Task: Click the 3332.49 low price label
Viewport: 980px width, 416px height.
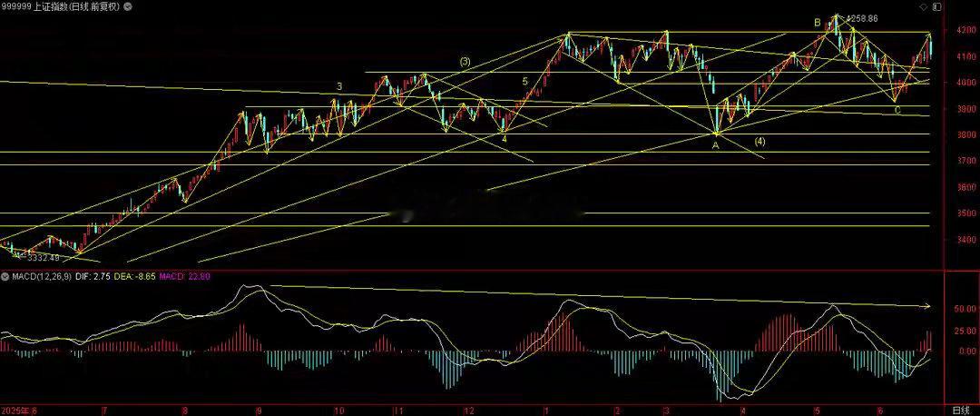Action: [x=44, y=257]
